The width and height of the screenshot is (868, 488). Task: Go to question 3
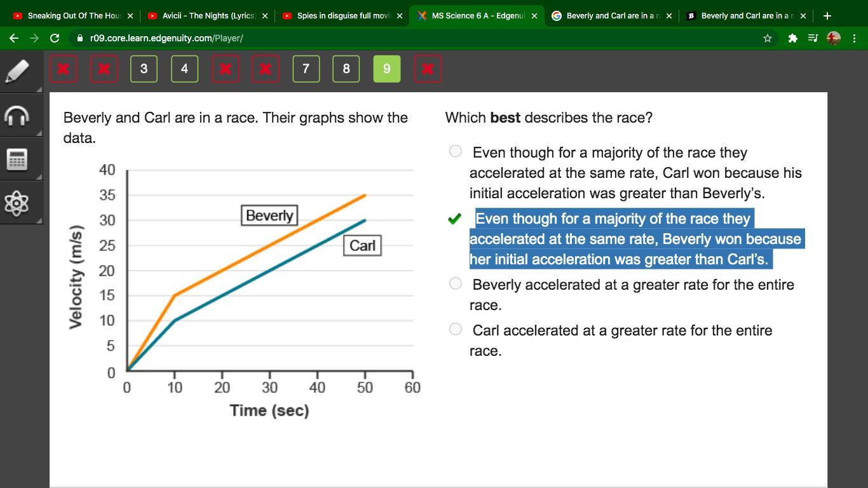coord(144,69)
